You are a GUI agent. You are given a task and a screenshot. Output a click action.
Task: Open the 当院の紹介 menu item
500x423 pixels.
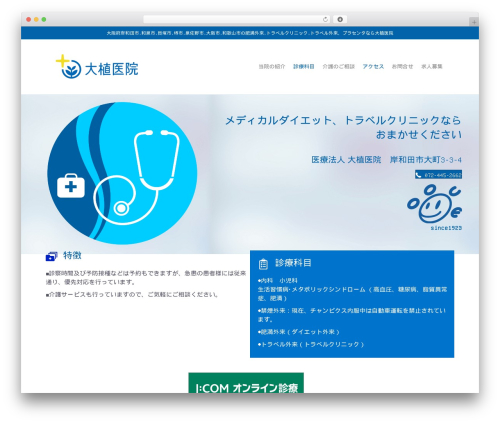click(272, 67)
